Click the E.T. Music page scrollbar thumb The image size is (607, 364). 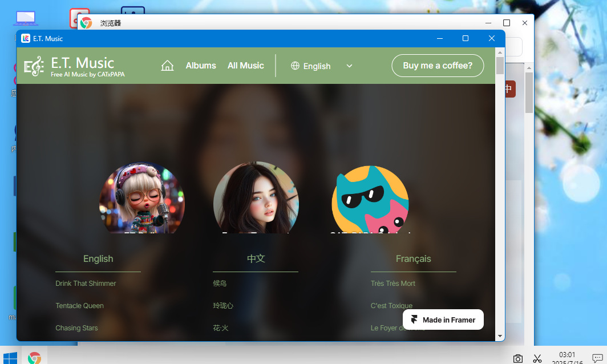pos(500,66)
